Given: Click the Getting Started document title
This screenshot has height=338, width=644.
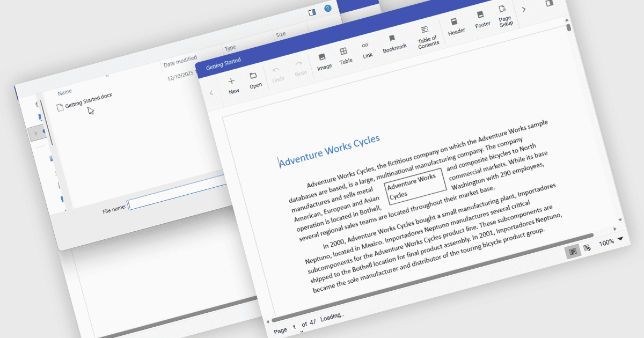Looking at the screenshot, I should pyautogui.click(x=223, y=63).
